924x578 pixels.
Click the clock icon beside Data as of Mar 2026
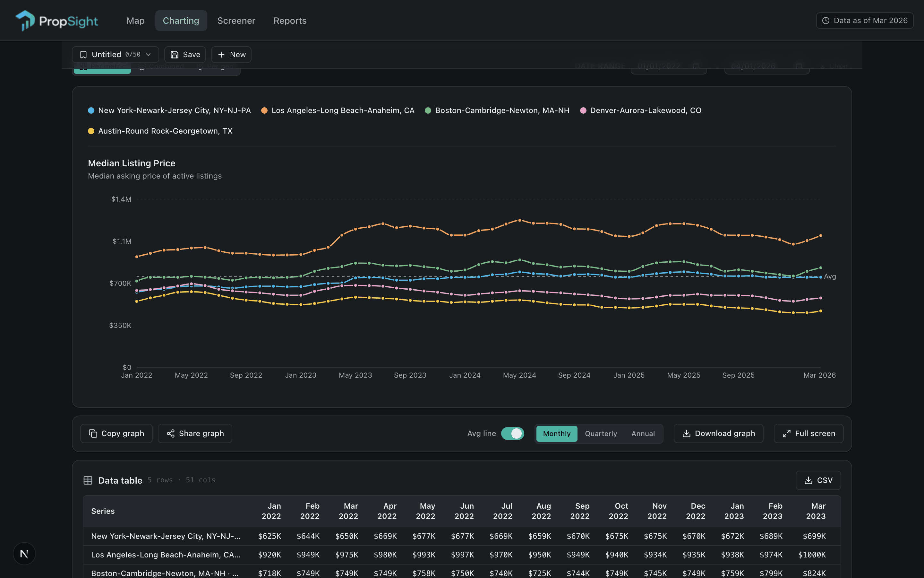coord(826,21)
